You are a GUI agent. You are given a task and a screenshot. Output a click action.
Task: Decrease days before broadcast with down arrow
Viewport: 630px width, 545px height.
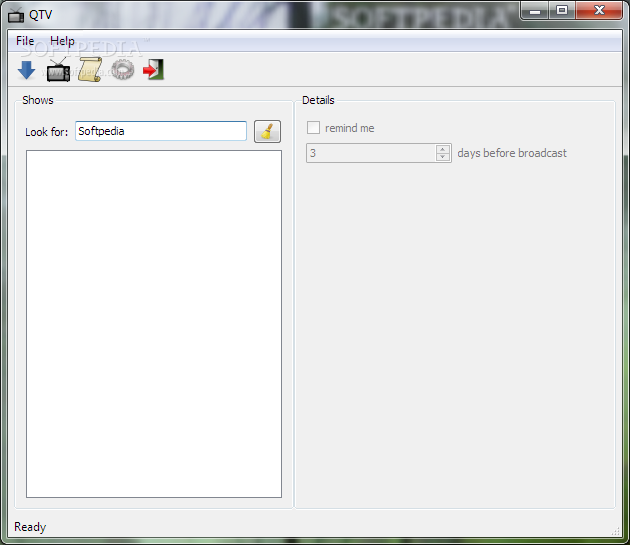pyautogui.click(x=443, y=157)
